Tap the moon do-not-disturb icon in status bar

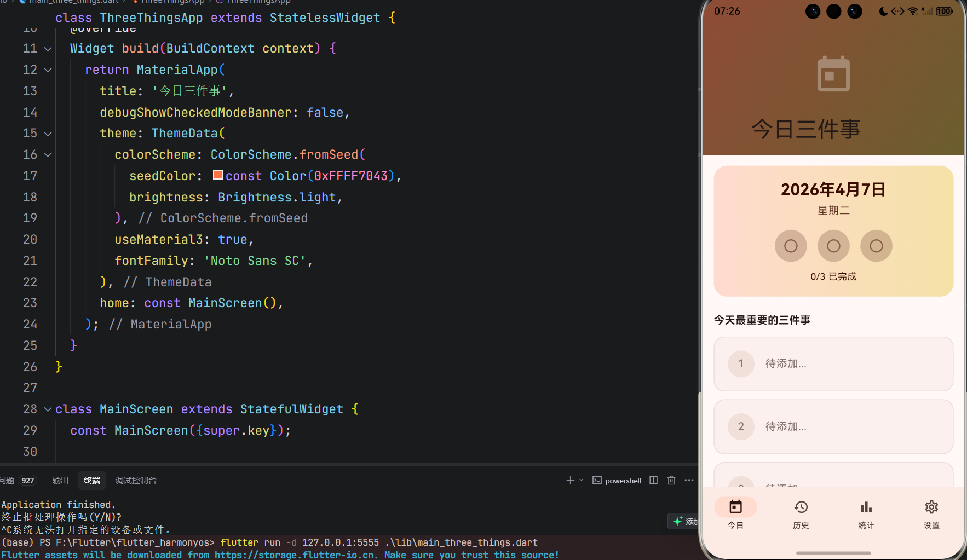pos(883,11)
